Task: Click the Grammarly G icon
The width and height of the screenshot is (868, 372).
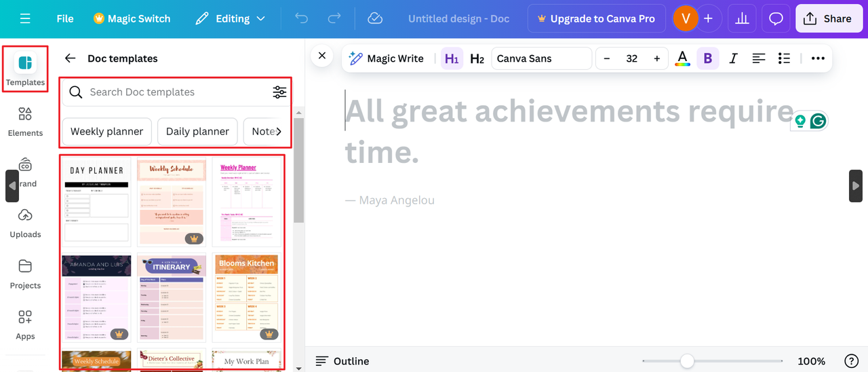Action: click(x=818, y=121)
